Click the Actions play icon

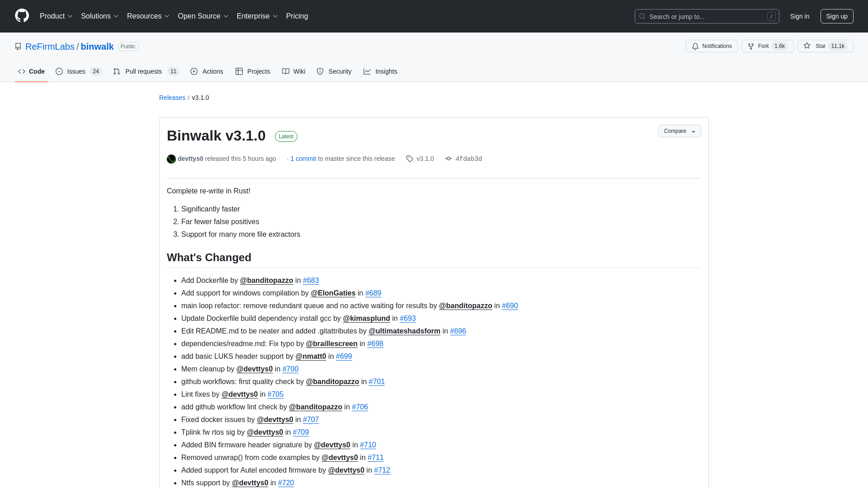click(194, 71)
